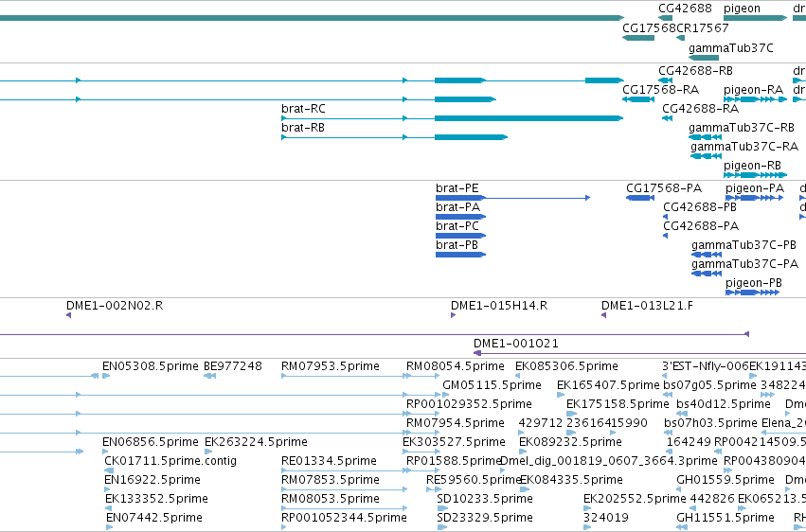Select the gammaTub37C gene feature
The image size is (806, 532).
(x=704, y=58)
